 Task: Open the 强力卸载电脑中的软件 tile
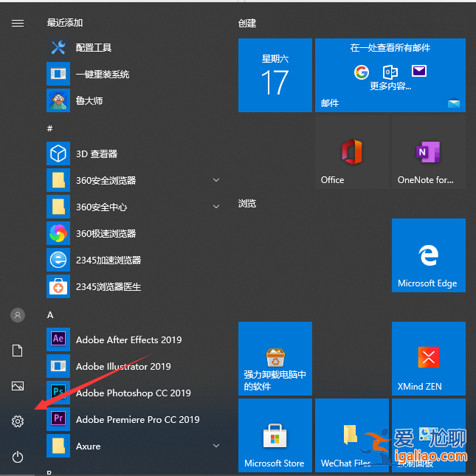click(275, 359)
